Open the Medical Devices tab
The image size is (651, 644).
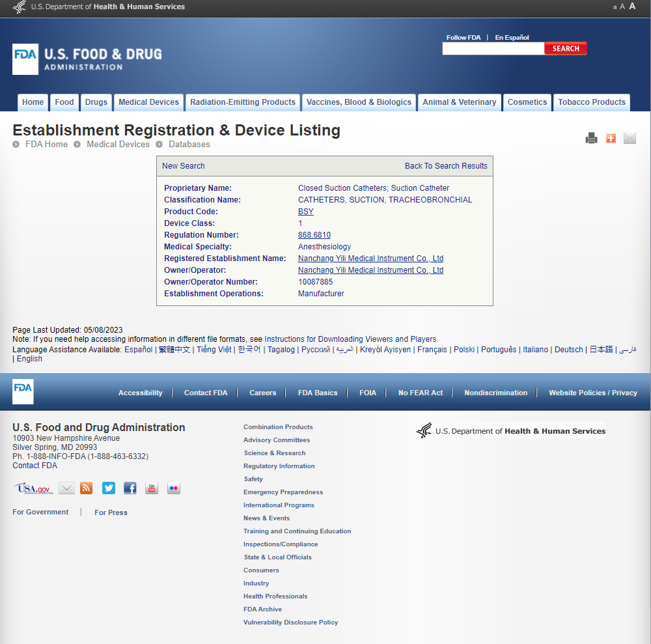pyautogui.click(x=148, y=102)
